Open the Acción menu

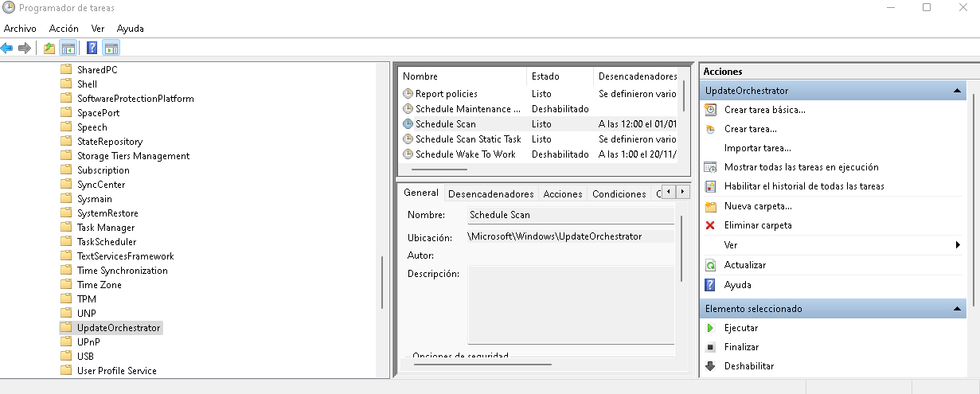(64, 28)
